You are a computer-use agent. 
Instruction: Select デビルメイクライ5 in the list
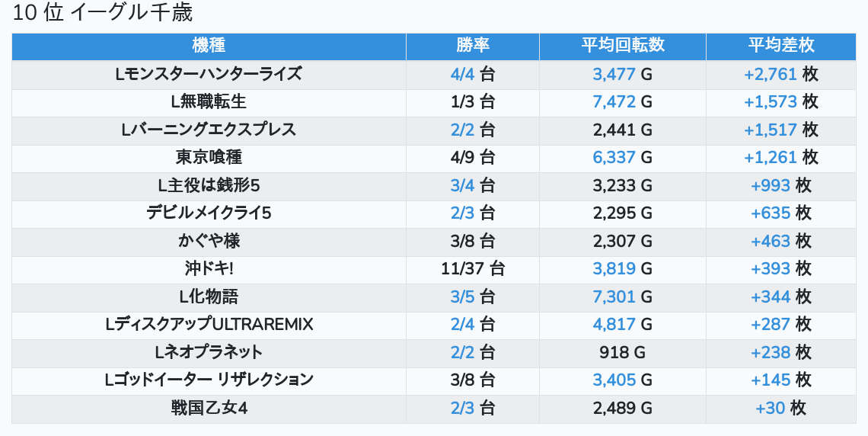[209, 213]
